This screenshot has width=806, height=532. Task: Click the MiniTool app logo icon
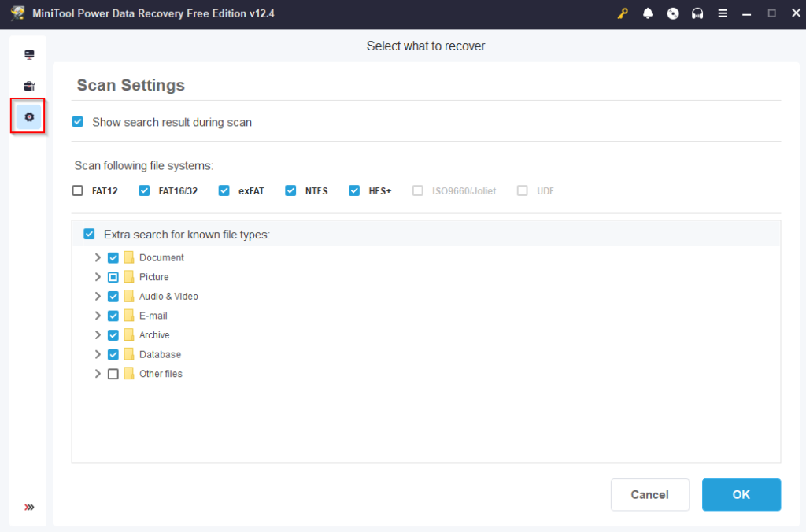(17, 13)
